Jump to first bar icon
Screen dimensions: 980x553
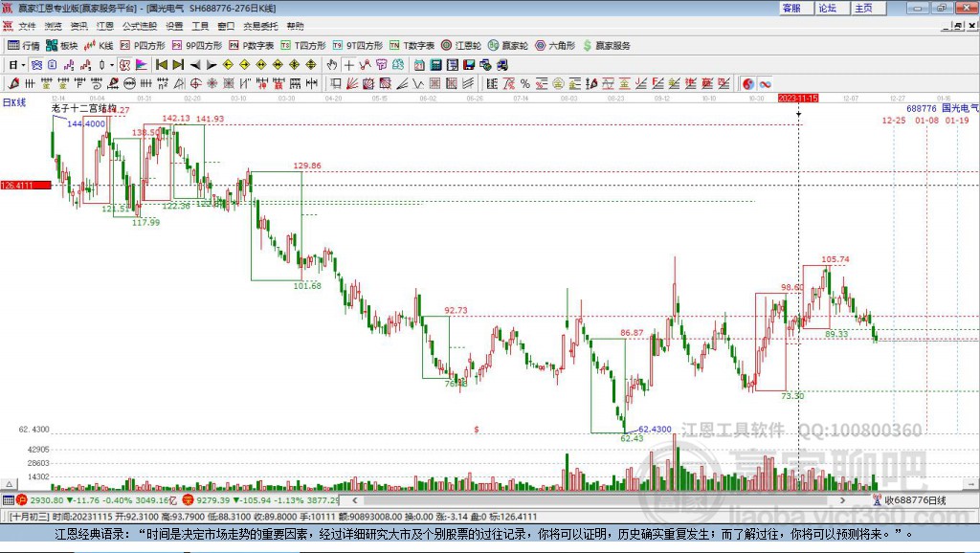pyautogui.click(x=162, y=65)
